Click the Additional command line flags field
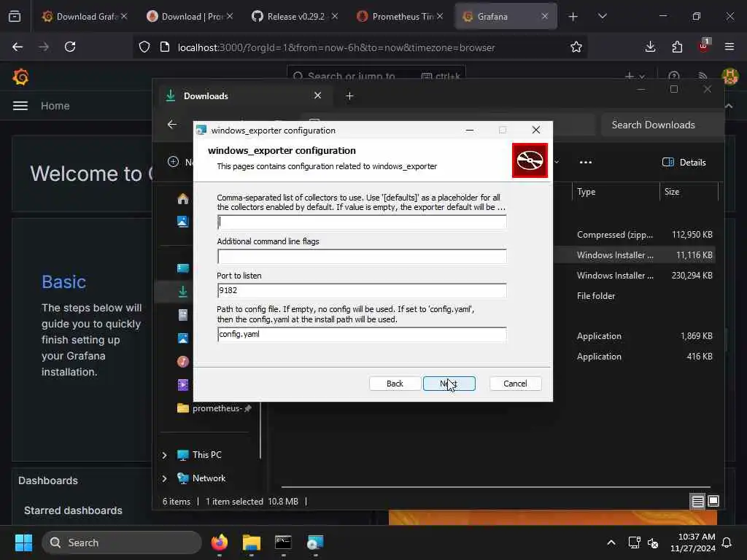The height and width of the screenshot is (560, 747). [362, 256]
